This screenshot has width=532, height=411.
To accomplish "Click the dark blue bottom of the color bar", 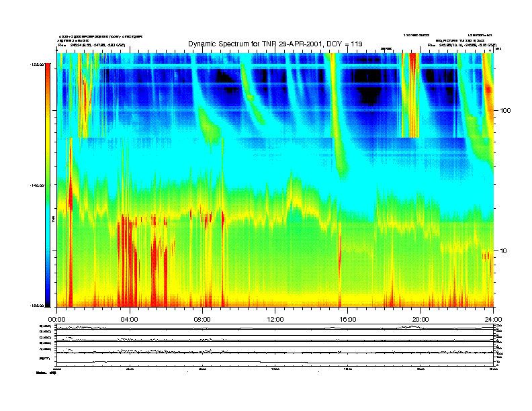I will [x=48, y=302].
